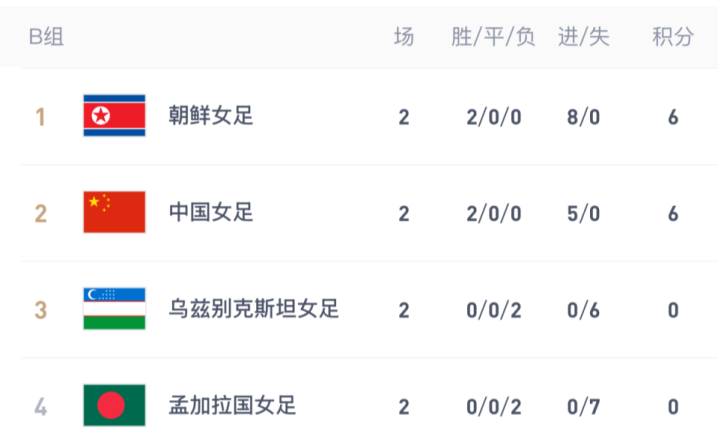Click rank number 1 in the table
This screenshot has height=448, width=718.
coord(40,117)
